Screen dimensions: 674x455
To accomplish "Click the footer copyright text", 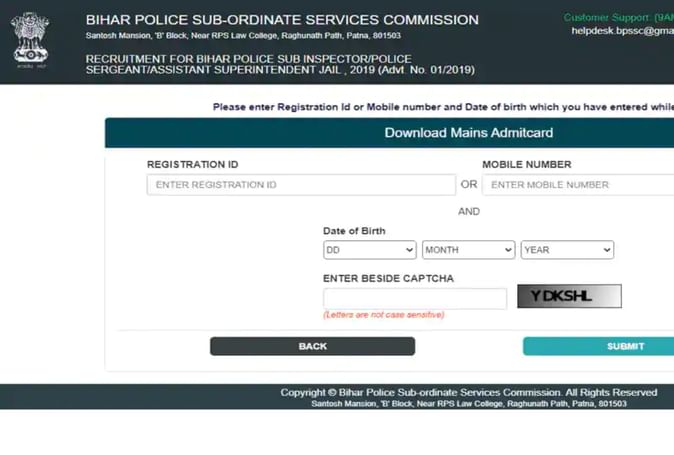I will coord(468,393).
